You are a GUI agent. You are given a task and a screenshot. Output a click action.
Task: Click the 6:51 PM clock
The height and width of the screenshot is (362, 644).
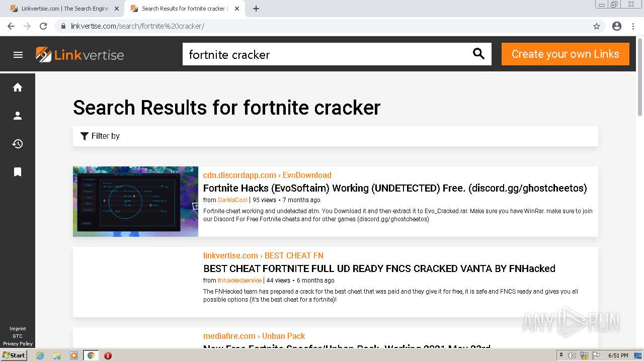click(618, 355)
